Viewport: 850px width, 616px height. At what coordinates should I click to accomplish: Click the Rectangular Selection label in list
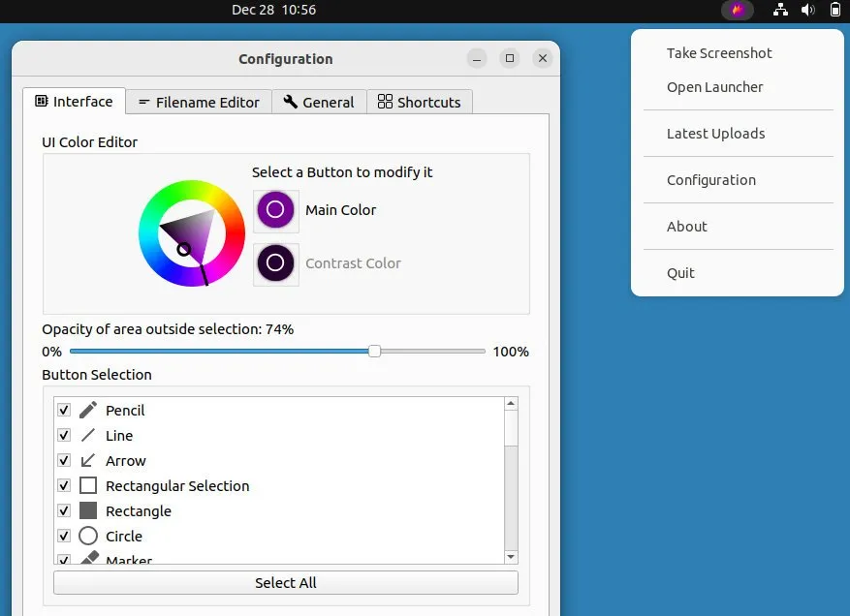tap(177, 486)
